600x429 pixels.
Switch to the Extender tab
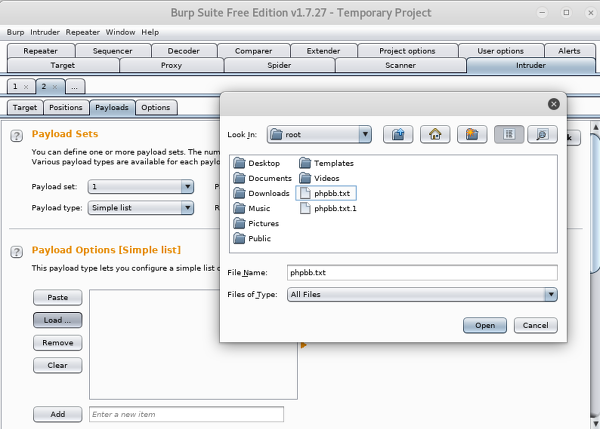coord(323,51)
